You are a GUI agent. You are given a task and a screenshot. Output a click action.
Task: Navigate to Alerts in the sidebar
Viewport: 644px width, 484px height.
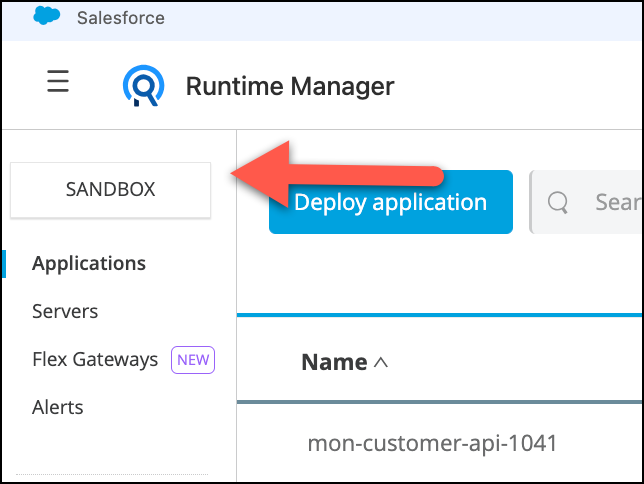pyautogui.click(x=58, y=408)
